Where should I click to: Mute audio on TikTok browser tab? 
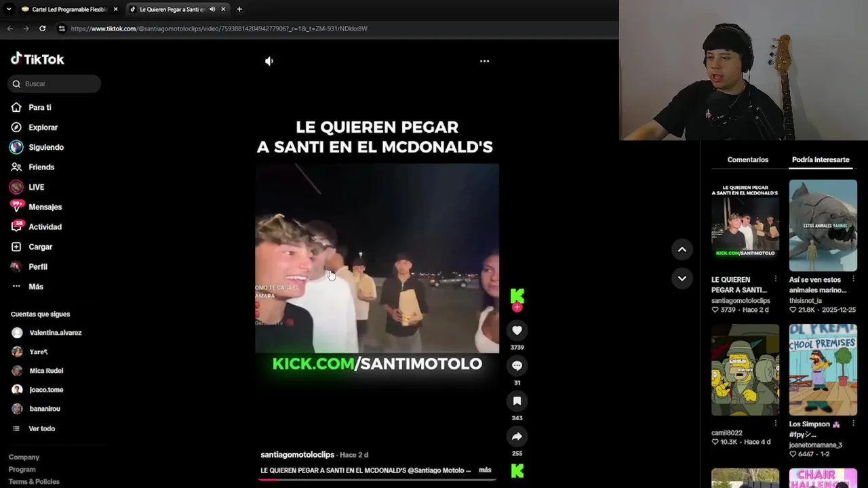(x=212, y=9)
